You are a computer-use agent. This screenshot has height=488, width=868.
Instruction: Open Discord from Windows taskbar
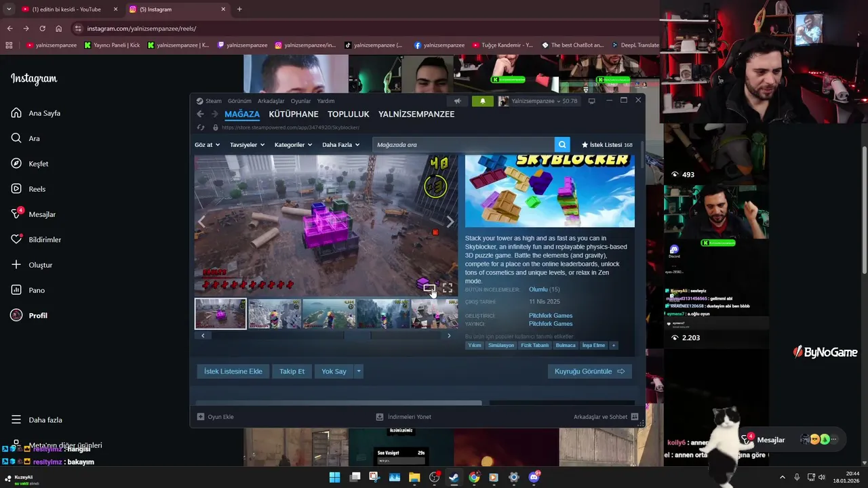pyautogui.click(x=534, y=477)
